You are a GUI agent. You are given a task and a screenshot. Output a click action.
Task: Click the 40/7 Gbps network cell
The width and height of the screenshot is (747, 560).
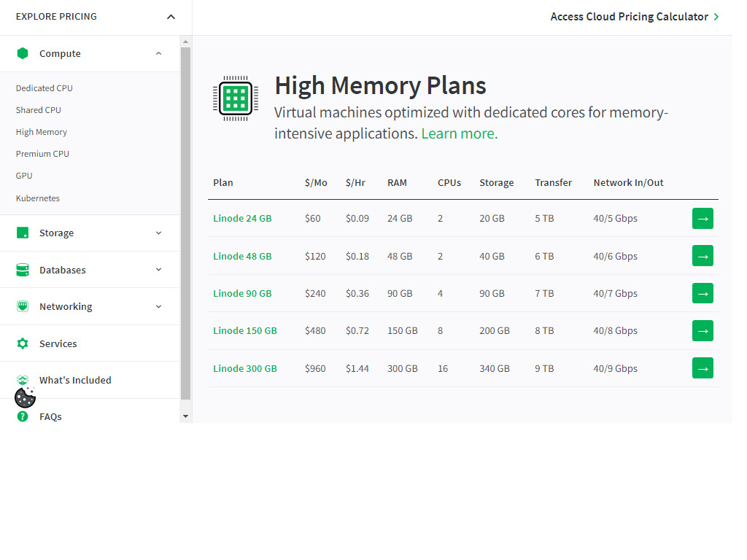coord(616,293)
